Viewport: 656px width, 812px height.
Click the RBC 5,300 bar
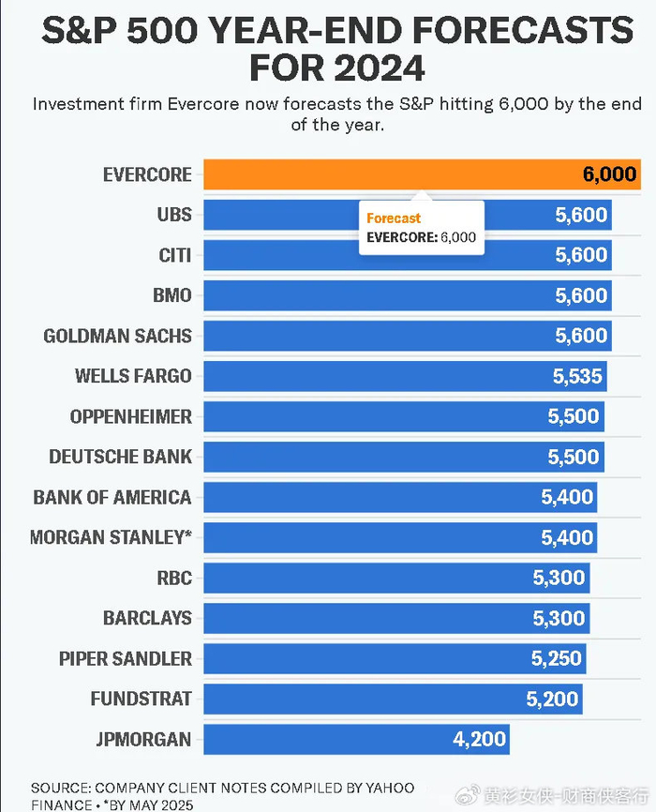tap(396, 578)
